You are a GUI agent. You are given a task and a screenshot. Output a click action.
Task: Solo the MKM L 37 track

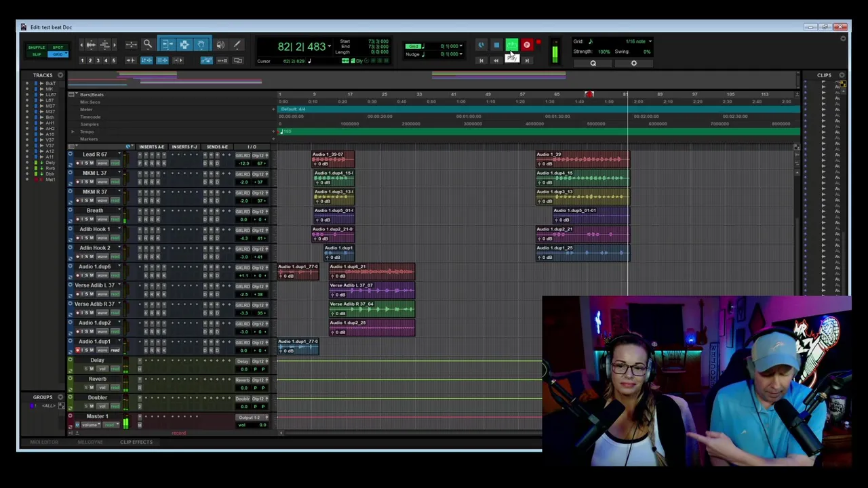click(87, 182)
